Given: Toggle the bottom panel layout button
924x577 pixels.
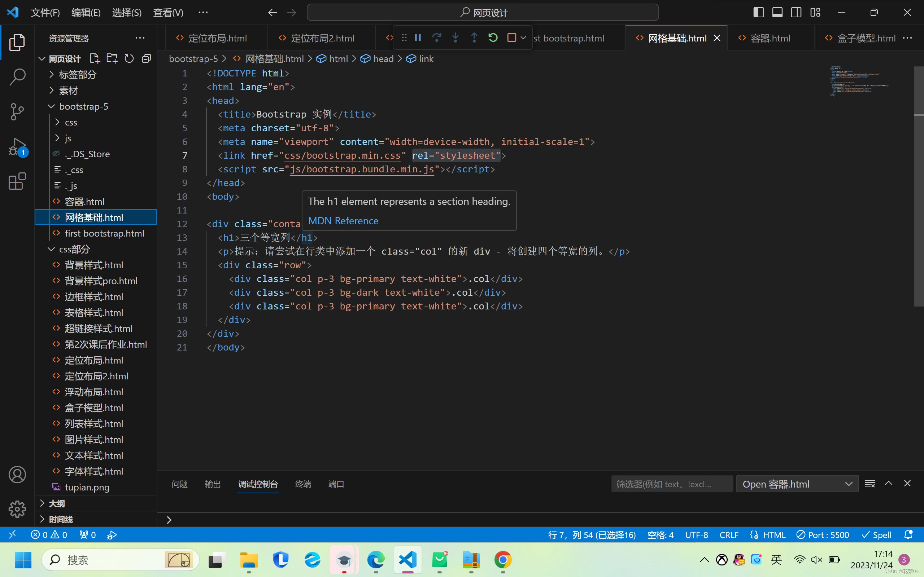Looking at the screenshot, I should pos(777,13).
